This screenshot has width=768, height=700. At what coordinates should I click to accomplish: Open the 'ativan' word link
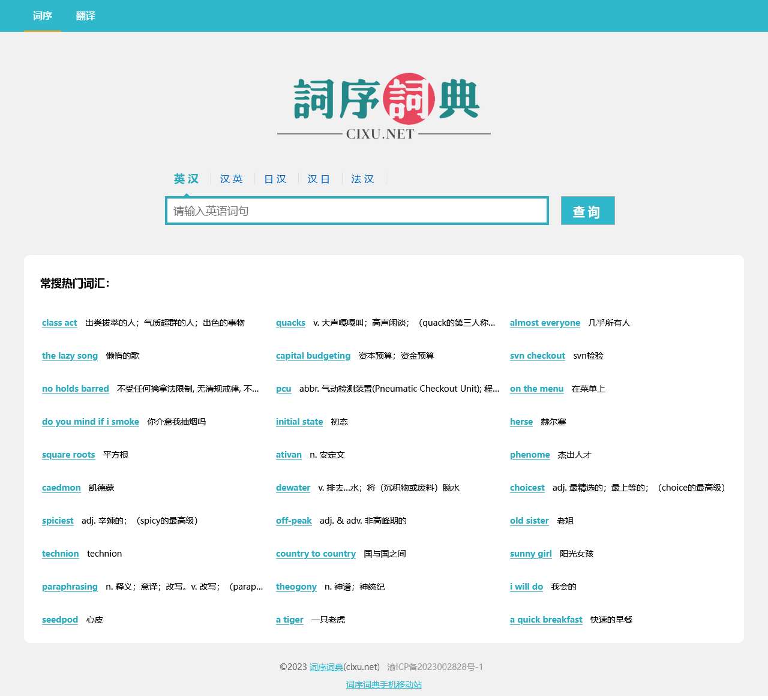(289, 455)
